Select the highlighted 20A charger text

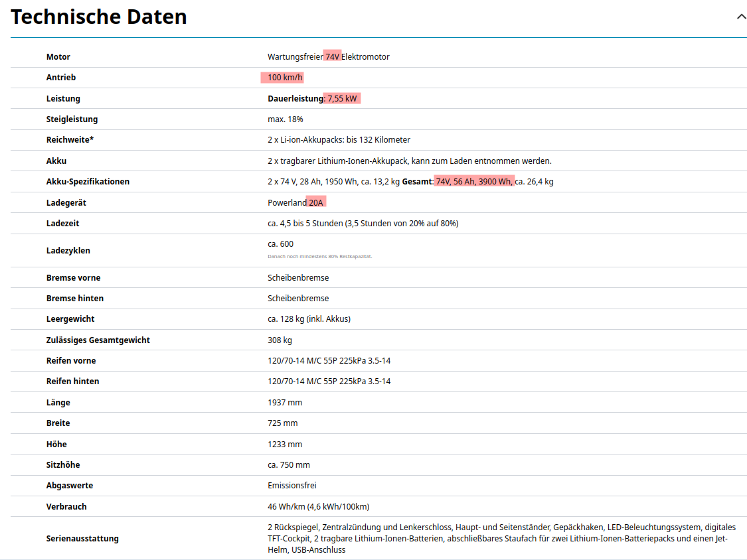coord(316,202)
